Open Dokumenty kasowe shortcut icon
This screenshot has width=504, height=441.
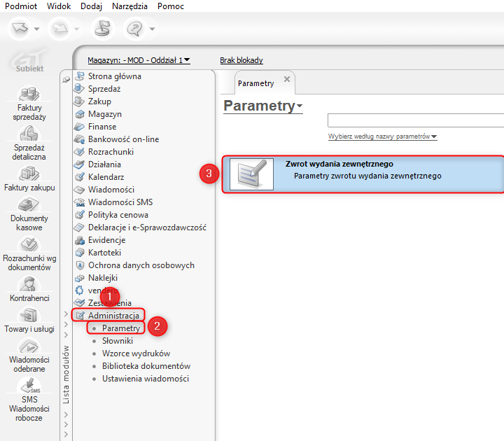pyautogui.click(x=29, y=204)
